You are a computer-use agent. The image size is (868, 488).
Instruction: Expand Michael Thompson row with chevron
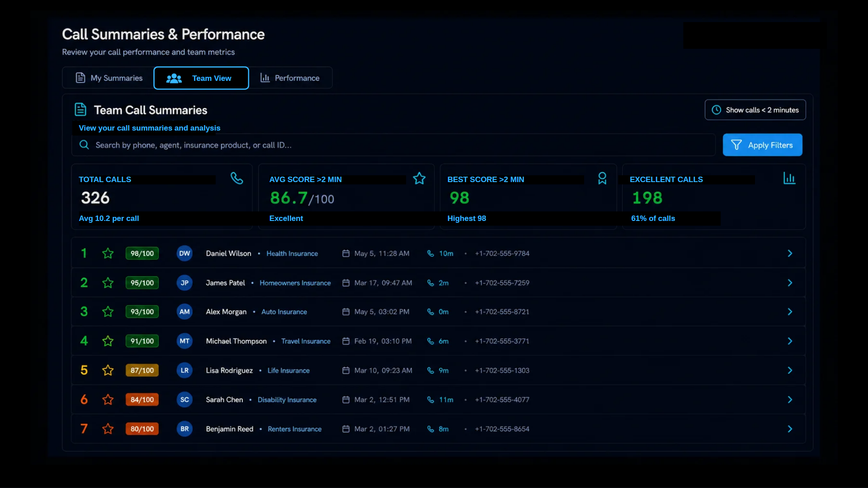coord(790,341)
